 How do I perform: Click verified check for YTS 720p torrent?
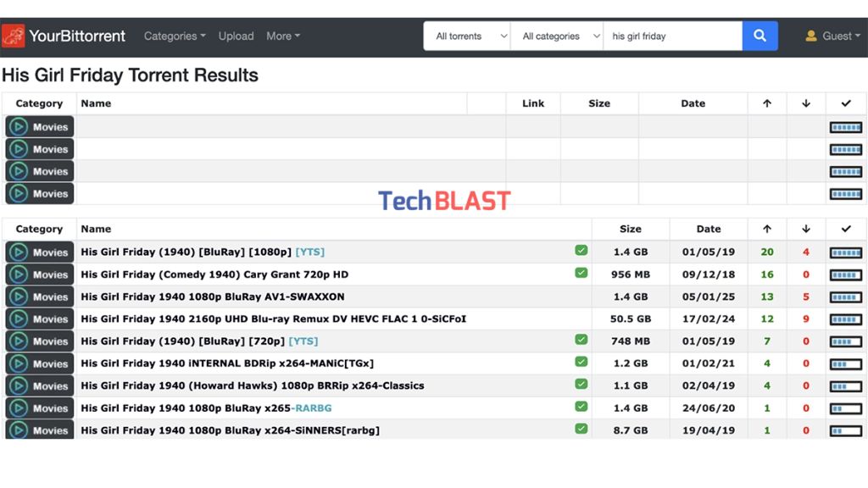(581, 340)
